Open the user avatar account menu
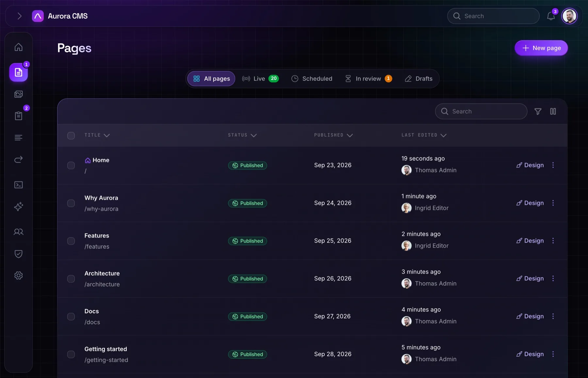588x378 pixels. click(x=569, y=16)
